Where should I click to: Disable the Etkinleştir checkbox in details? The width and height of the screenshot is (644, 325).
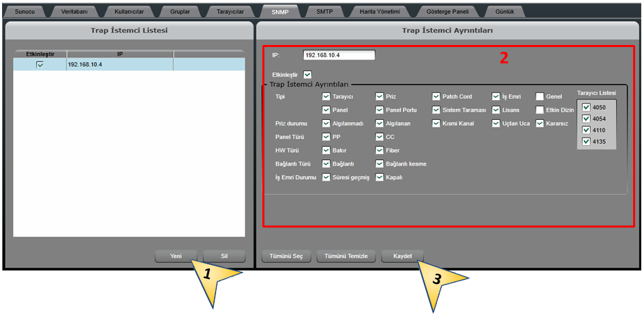(x=308, y=74)
